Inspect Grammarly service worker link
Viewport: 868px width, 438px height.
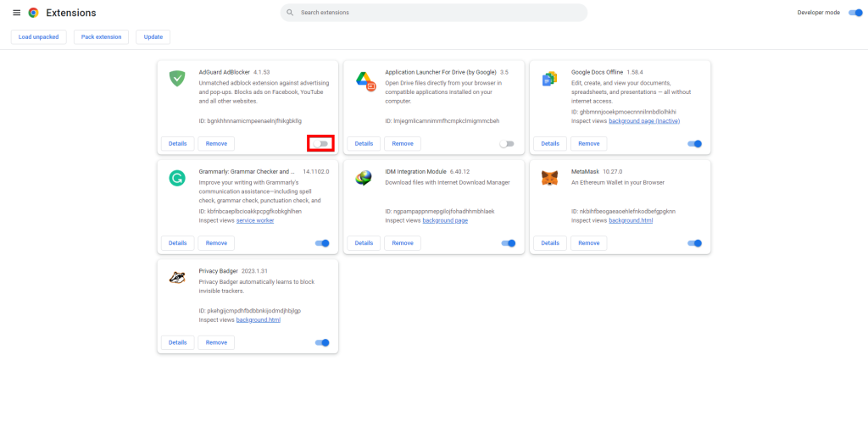[255, 220]
